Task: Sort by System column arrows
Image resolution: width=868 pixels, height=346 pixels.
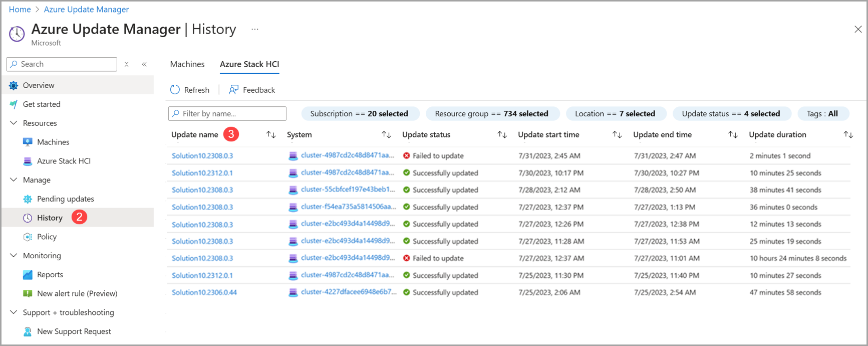Action: 386,134
